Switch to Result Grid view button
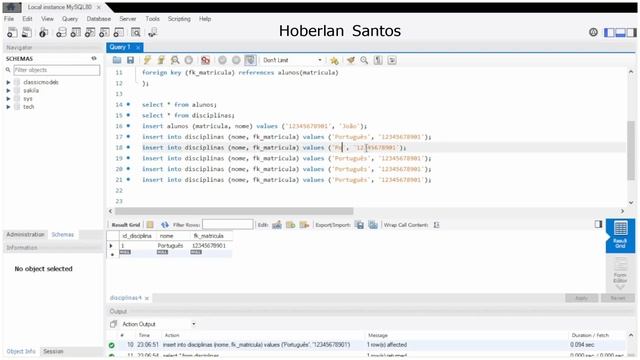The width and height of the screenshot is (640, 360). (x=620, y=235)
